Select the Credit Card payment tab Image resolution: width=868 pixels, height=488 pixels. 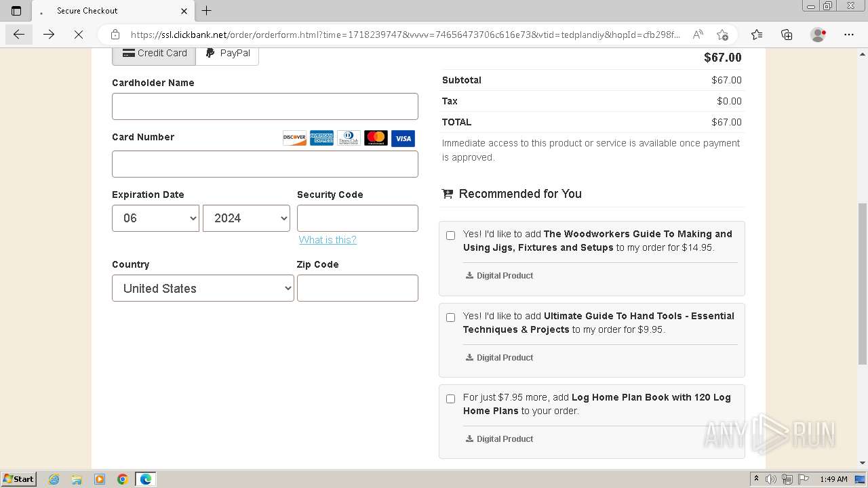tap(154, 53)
